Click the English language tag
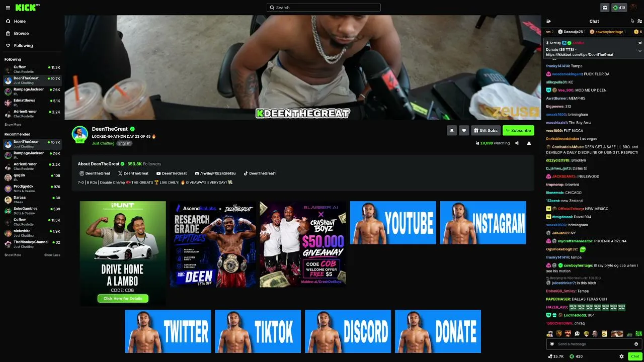 click(124, 143)
